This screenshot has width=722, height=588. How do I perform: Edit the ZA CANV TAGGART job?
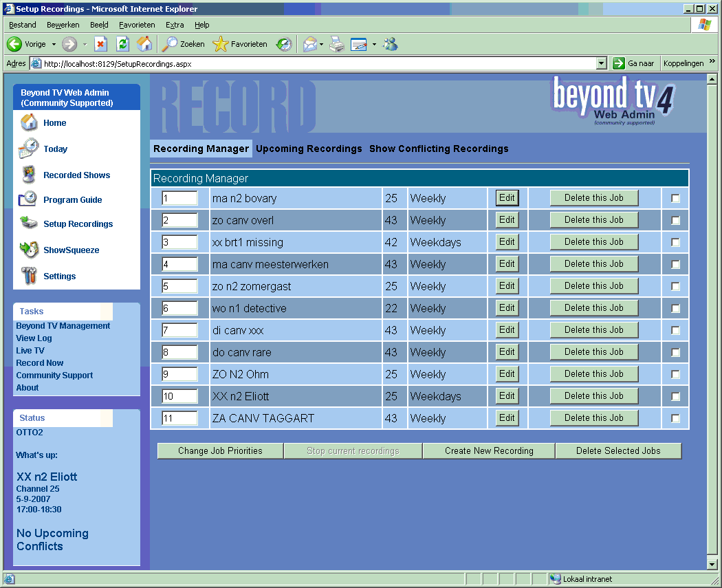coord(507,418)
